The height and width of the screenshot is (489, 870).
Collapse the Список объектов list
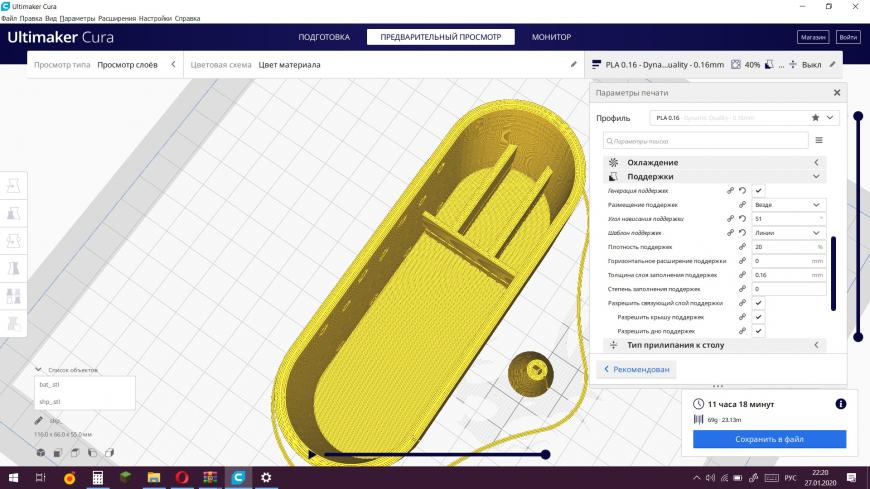click(x=38, y=370)
